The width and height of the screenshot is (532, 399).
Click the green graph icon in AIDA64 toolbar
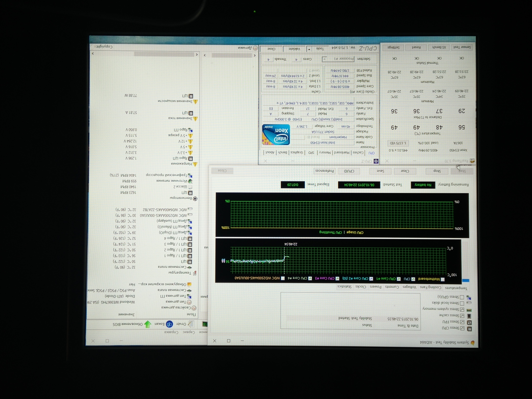[205, 324]
